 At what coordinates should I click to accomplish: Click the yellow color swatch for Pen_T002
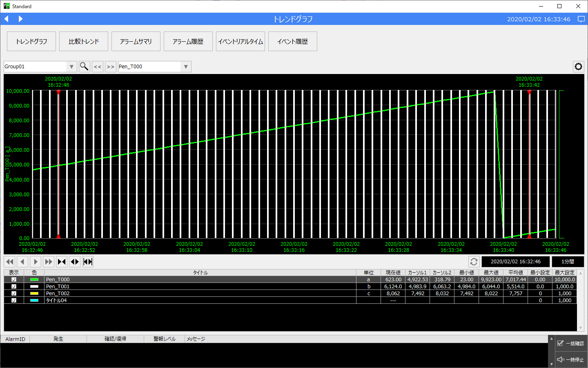click(34, 294)
